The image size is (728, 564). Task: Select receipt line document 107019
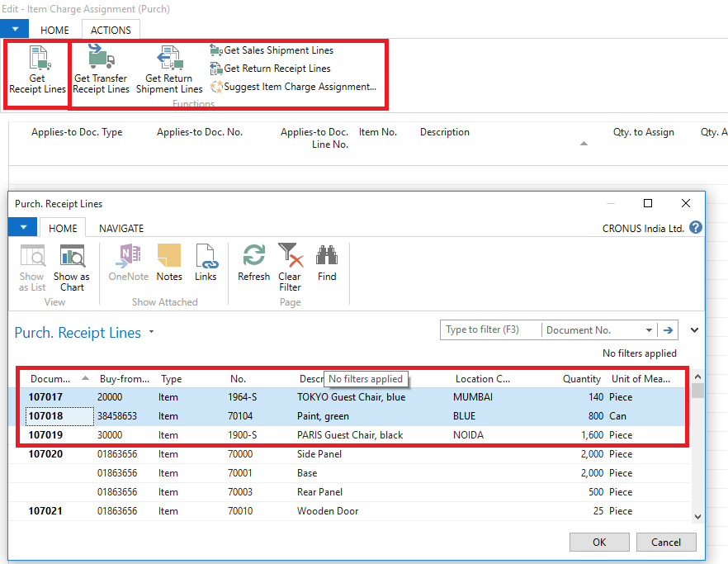pyautogui.click(x=45, y=435)
